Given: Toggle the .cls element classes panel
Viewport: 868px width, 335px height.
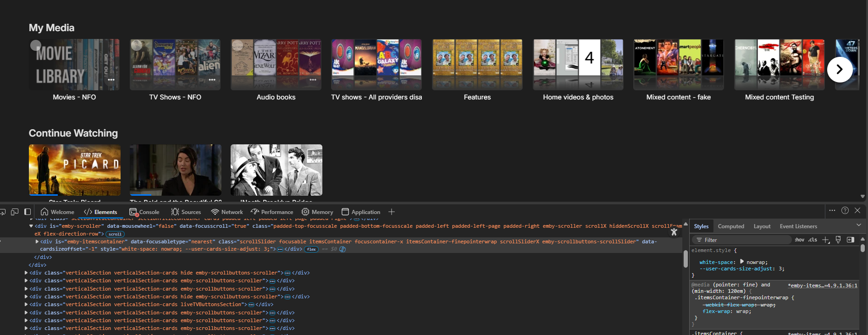Looking at the screenshot, I should tap(813, 240).
